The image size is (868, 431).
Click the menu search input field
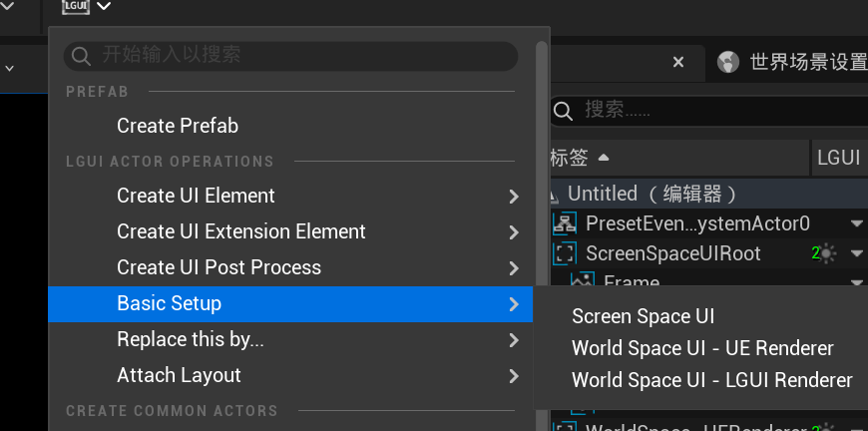coord(299,55)
